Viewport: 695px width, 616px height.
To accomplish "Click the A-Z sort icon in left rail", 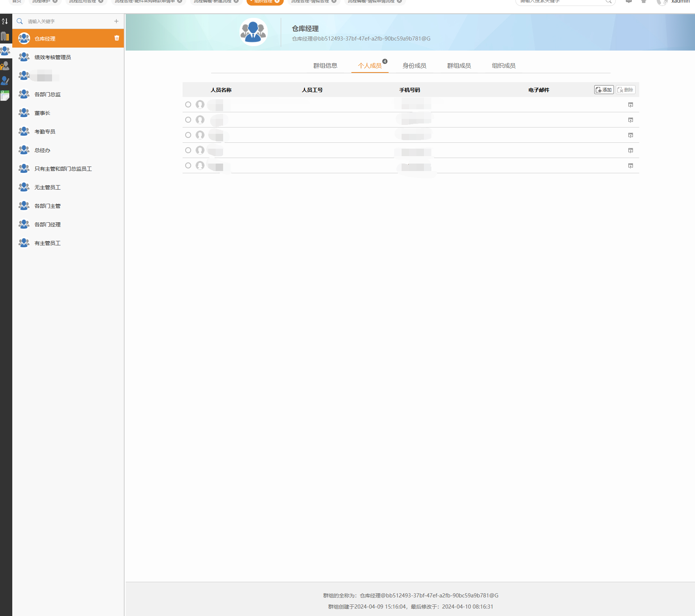I will point(5,21).
